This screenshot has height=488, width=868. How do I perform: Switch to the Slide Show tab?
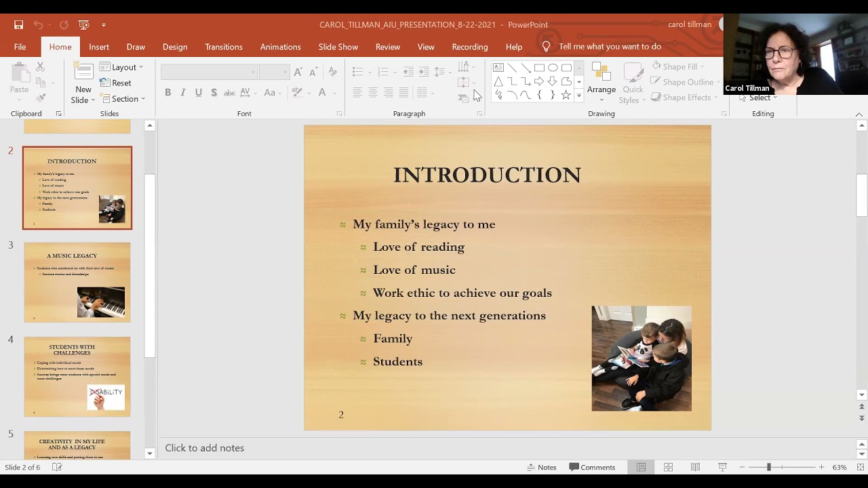coord(338,47)
